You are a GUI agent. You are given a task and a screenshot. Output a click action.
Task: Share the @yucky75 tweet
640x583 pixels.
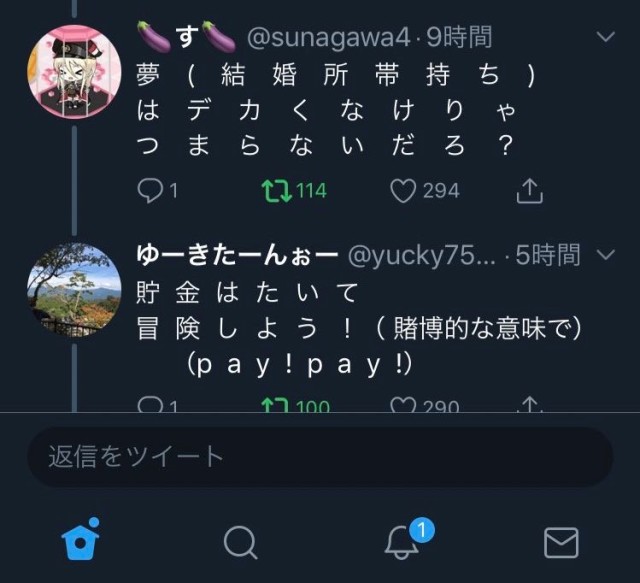point(529,405)
